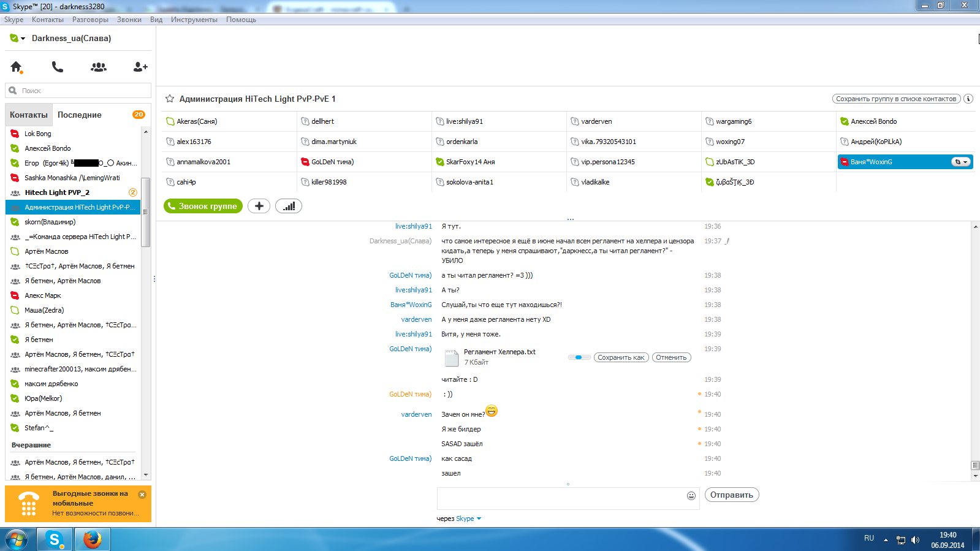Add people to conversation plus button
This screenshot has height=551, width=980.
[x=259, y=206]
